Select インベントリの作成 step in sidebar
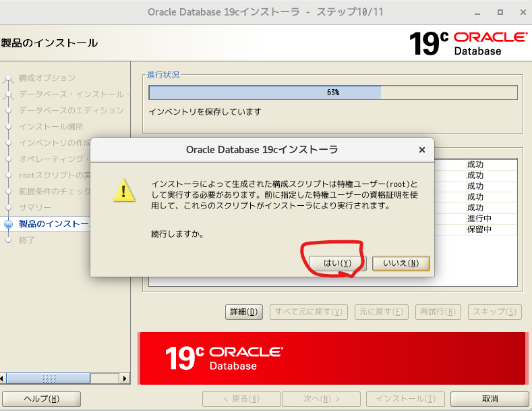Viewport: 532px width, 411px height. [x=55, y=142]
